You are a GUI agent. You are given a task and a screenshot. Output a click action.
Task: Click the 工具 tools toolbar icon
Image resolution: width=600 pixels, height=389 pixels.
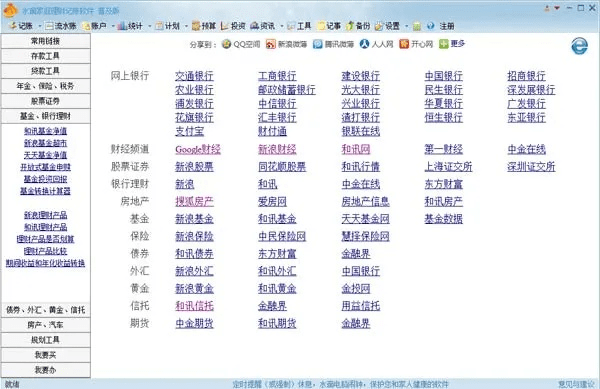pos(292,26)
